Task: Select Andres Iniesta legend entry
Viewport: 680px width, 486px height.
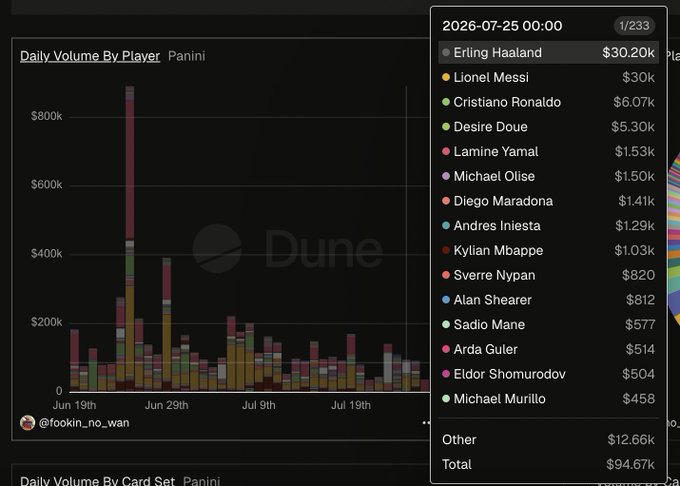Action: pos(549,225)
